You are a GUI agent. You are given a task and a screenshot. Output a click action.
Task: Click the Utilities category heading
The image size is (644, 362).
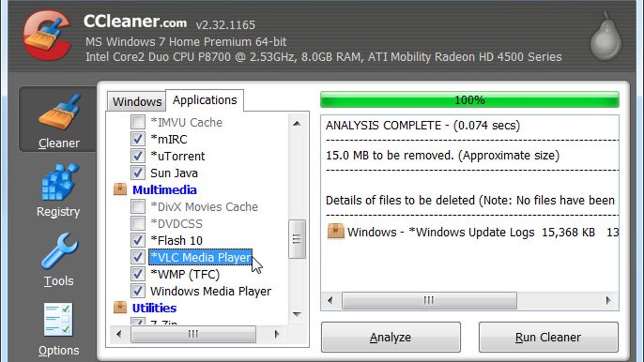[x=154, y=308]
